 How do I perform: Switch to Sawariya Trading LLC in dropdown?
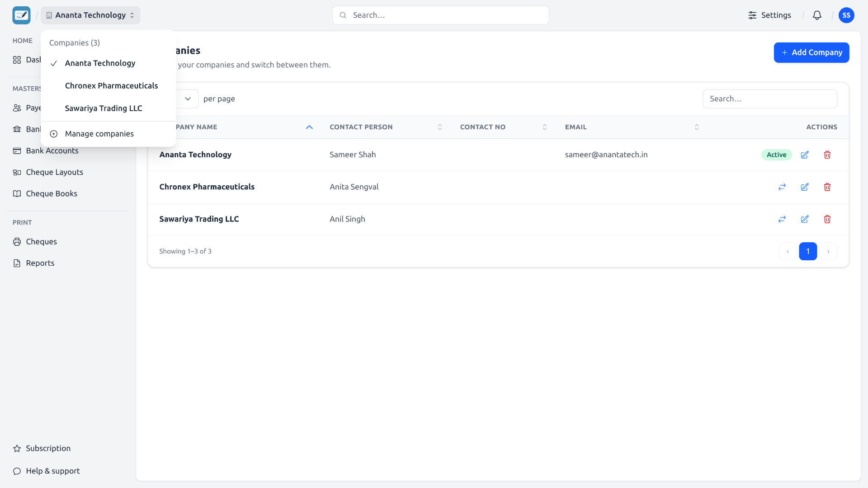(108, 108)
